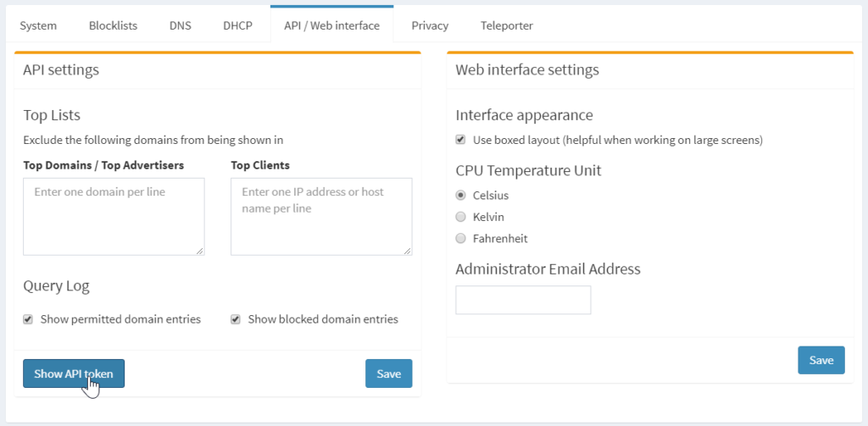Select the DHCP tab
Image resolution: width=868 pixels, height=426 pixels.
(238, 25)
